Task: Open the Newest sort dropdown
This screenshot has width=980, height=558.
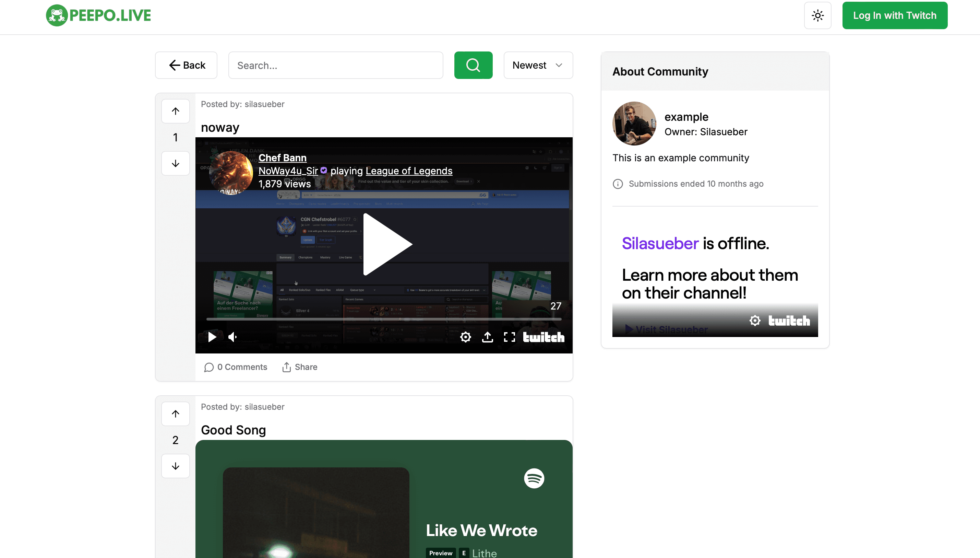Action: (538, 65)
